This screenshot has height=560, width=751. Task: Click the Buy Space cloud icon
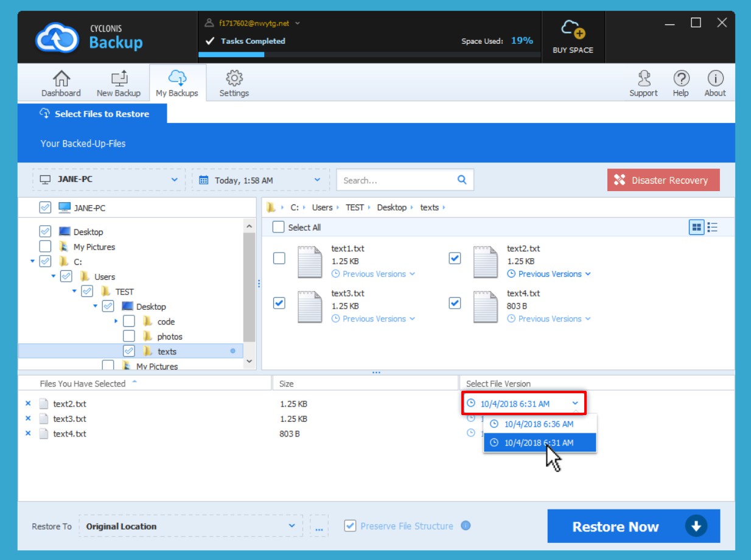click(x=573, y=29)
